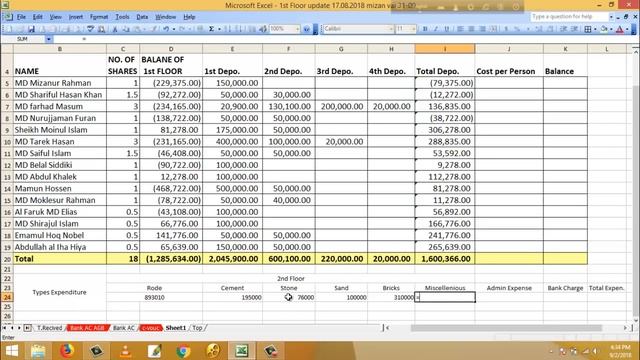The height and width of the screenshot is (360, 640).
Task: Select the Sheet1 tab
Action: pyautogui.click(x=176, y=328)
